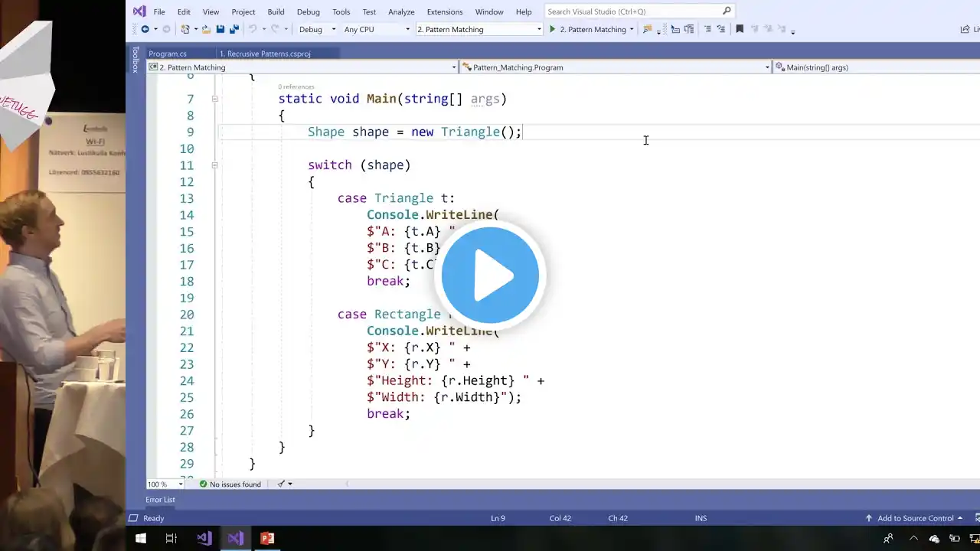Click the Col 42 status bar entry

point(560,518)
